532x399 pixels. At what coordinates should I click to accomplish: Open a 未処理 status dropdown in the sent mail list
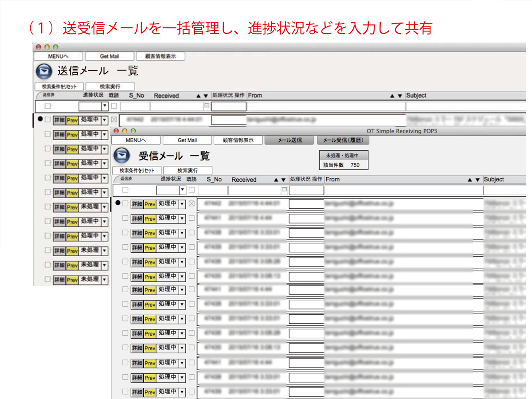coord(104,207)
